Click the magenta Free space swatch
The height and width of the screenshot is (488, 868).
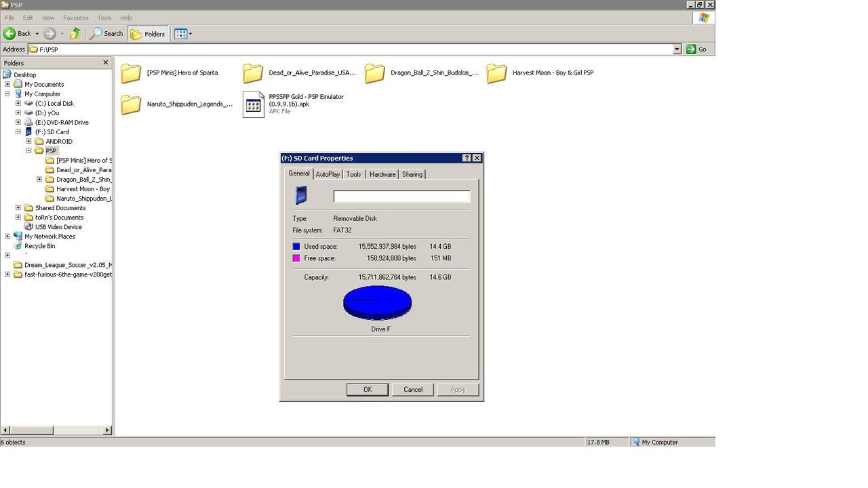[296, 258]
